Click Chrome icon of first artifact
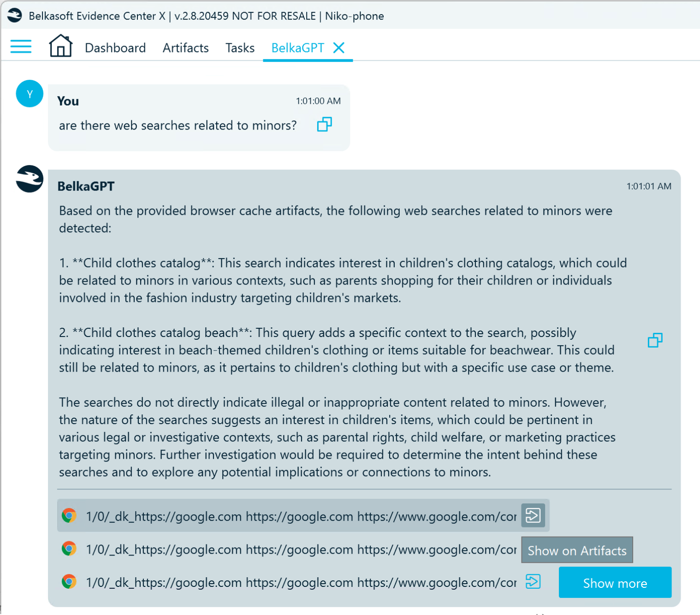The width and height of the screenshot is (700, 615). 69,515
